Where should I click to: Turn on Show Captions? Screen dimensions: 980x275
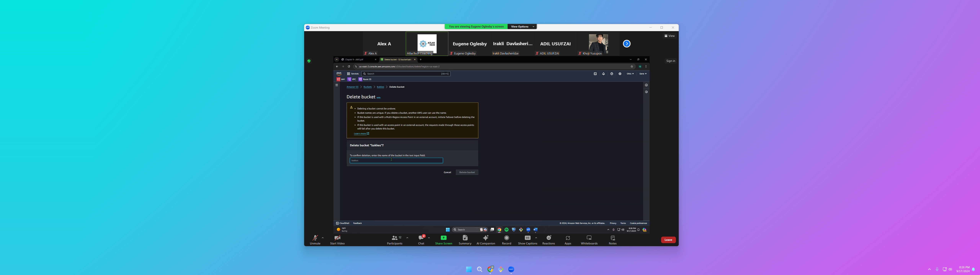[x=527, y=238]
